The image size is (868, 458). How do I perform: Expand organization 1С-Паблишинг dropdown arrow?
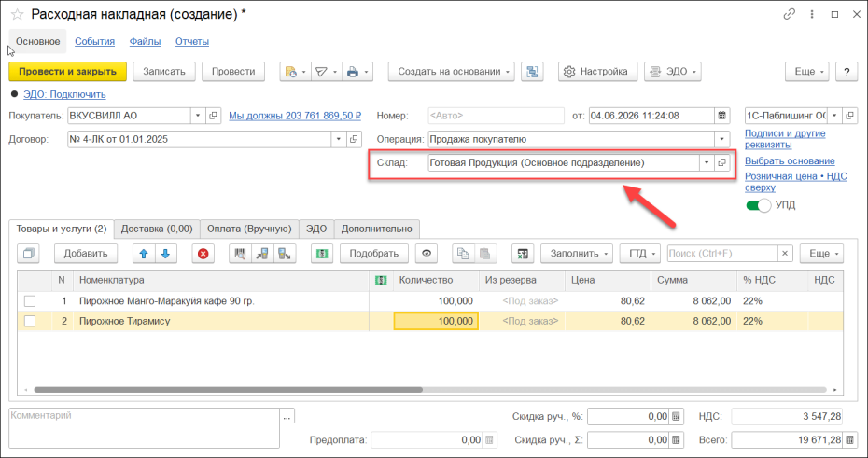pyautogui.click(x=834, y=116)
